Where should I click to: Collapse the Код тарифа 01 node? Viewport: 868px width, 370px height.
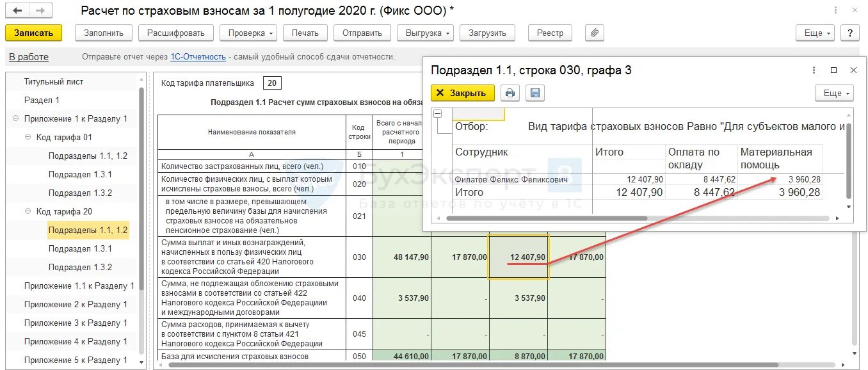pyautogui.click(x=28, y=138)
